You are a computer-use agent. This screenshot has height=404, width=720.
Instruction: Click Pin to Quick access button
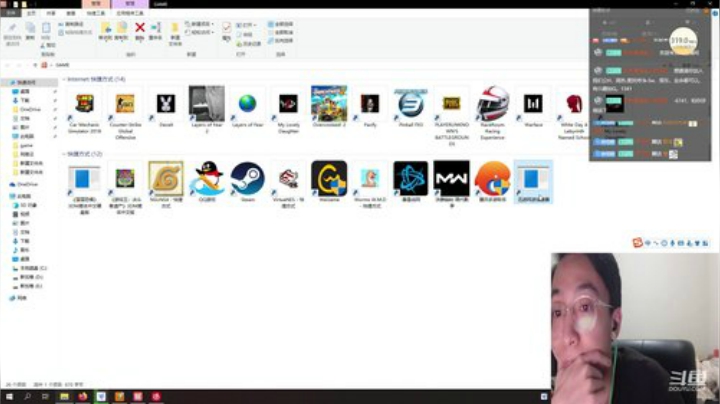tap(12, 34)
